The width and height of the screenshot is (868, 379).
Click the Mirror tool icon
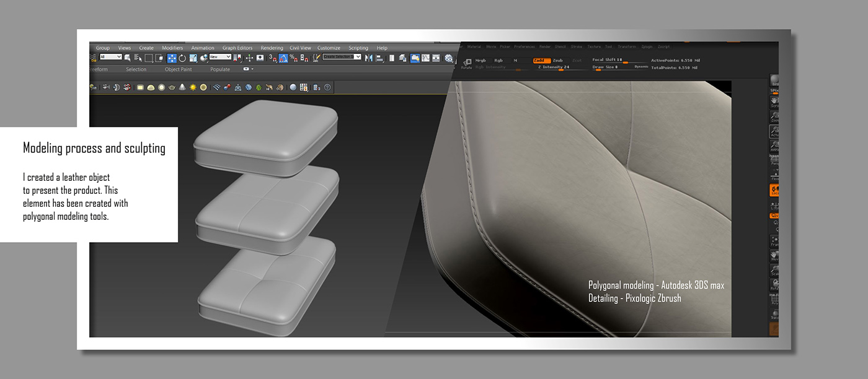tap(369, 58)
